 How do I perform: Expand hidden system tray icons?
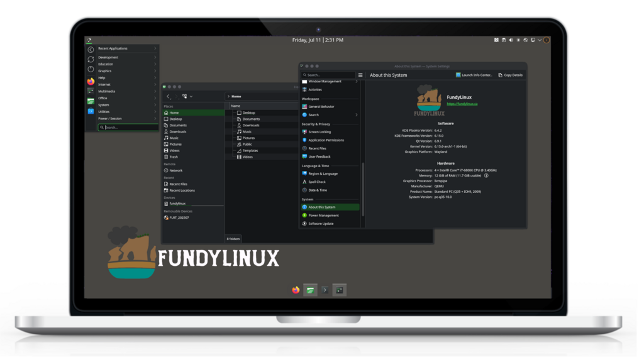(x=539, y=40)
